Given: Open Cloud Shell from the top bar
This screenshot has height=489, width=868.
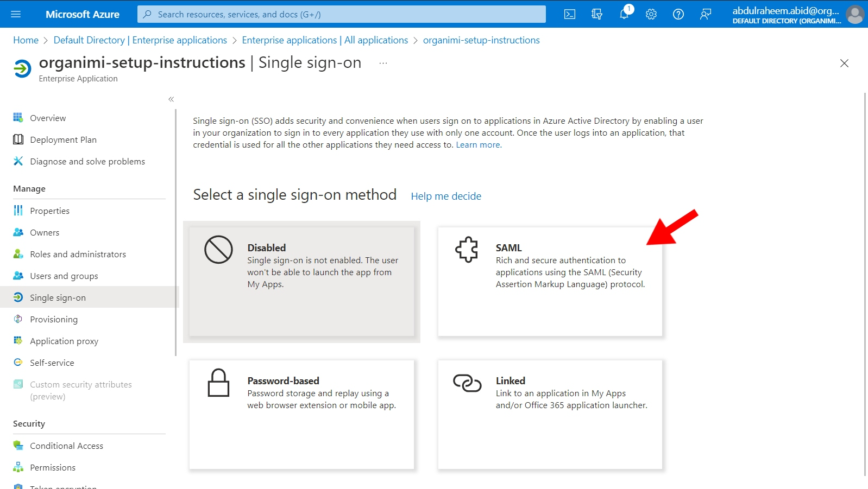Looking at the screenshot, I should click(570, 14).
